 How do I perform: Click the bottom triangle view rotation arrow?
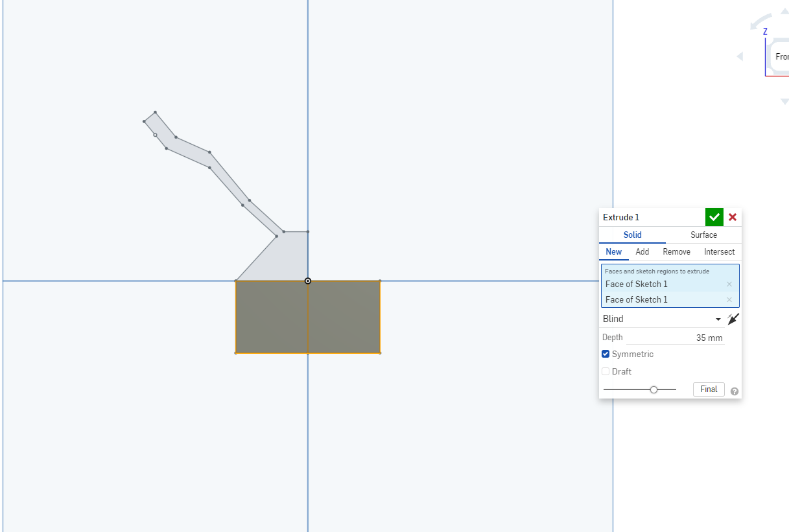click(x=784, y=101)
